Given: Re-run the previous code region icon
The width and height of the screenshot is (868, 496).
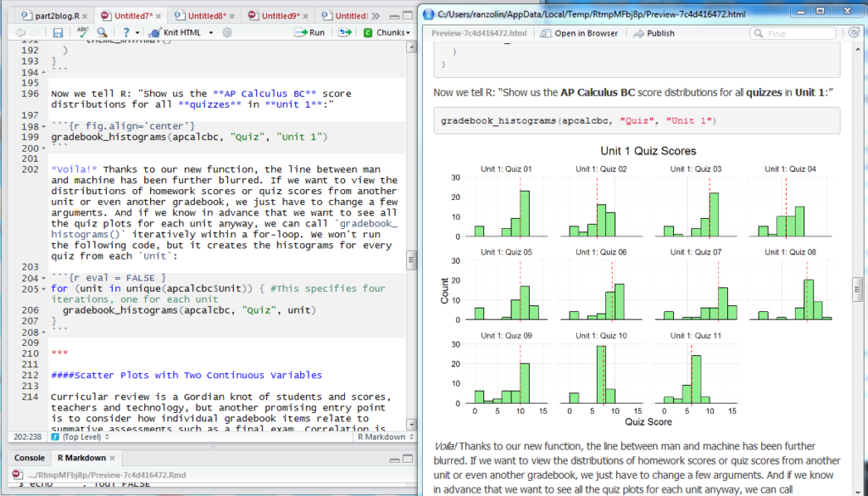Looking at the screenshot, I should tap(343, 32).
